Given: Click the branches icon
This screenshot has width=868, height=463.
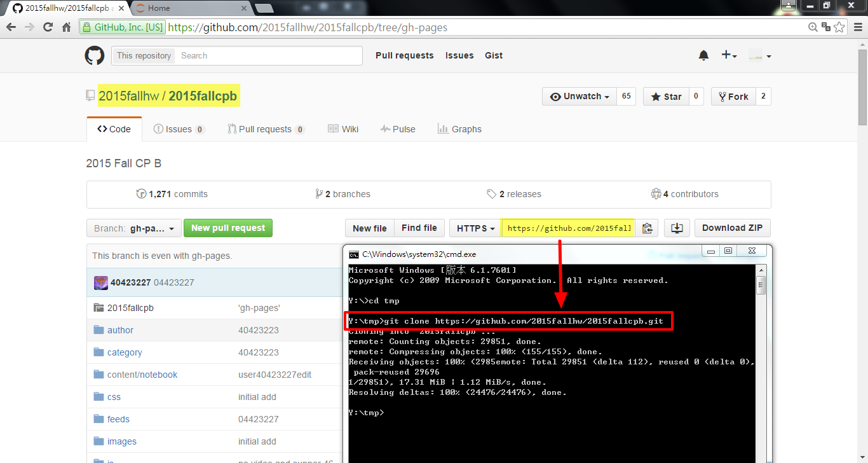Looking at the screenshot, I should click(318, 194).
